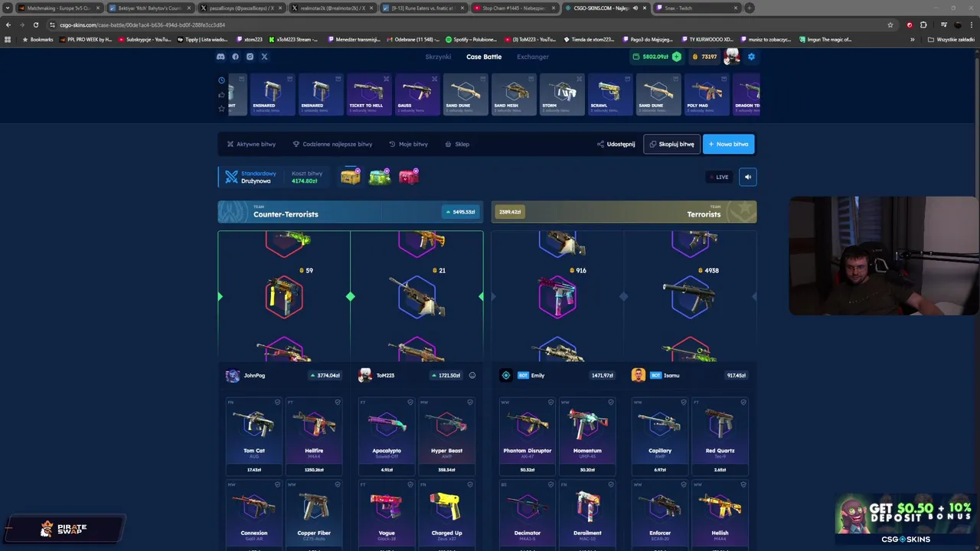Viewport: 980px width, 551px height.
Task: Click bot Isamu's avatar
Action: point(638,375)
